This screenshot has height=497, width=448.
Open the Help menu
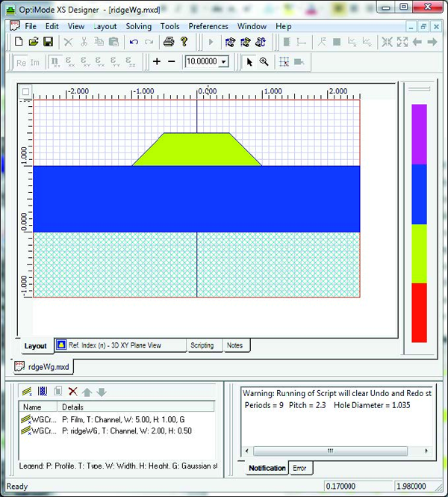click(284, 26)
